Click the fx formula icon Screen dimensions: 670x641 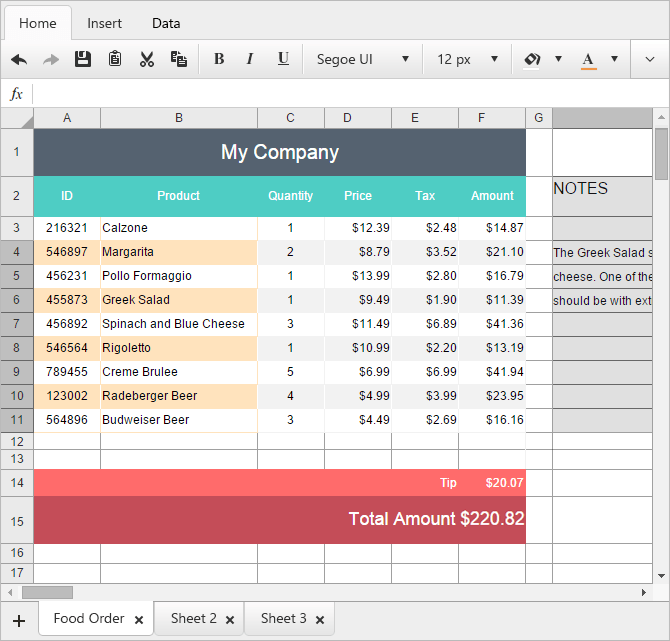[16, 94]
